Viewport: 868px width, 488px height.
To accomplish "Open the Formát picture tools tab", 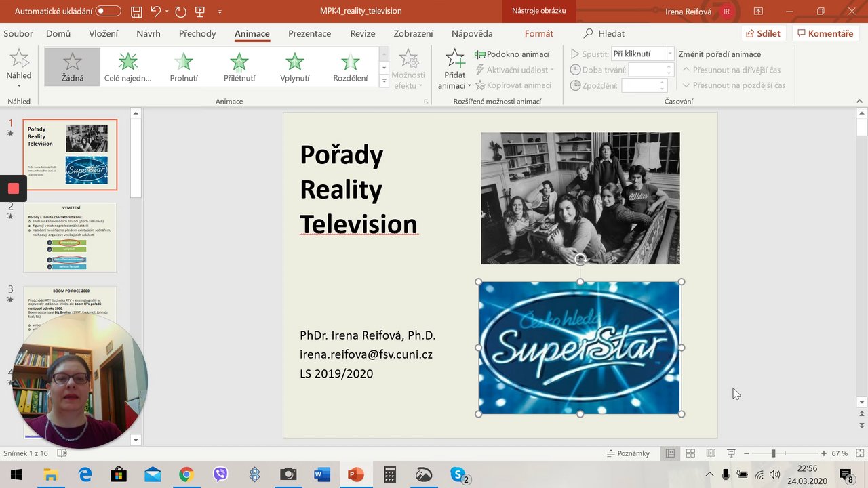I will pyautogui.click(x=538, y=33).
